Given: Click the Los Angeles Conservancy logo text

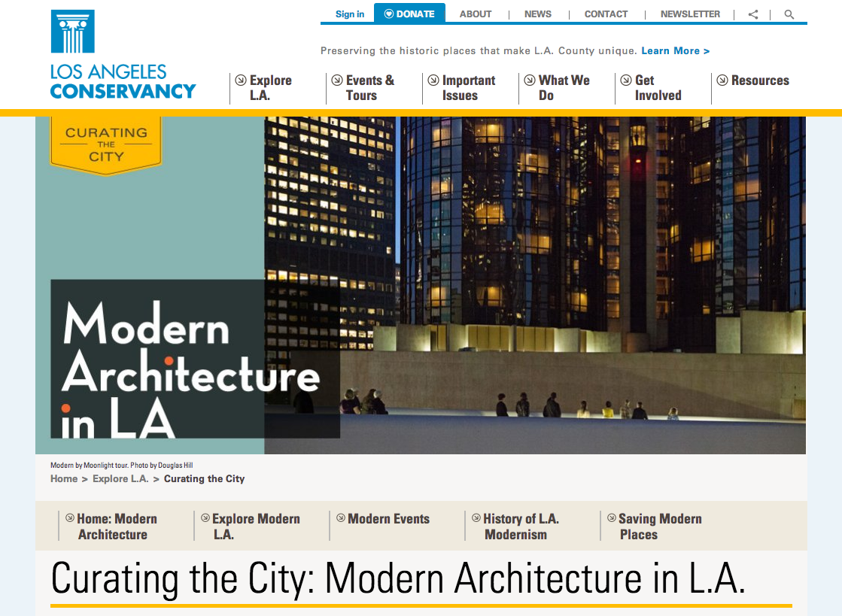Looking at the screenshot, I should 123,81.
